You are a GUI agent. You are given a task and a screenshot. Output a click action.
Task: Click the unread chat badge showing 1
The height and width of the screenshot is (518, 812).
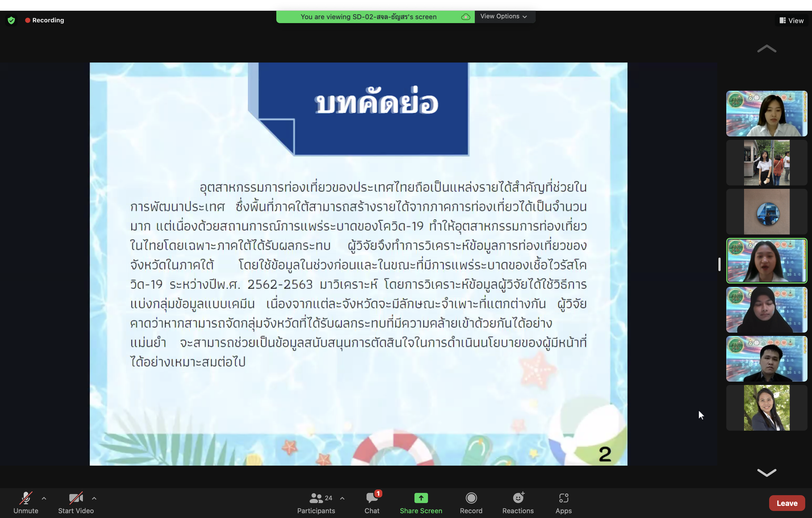coord(378,493)
